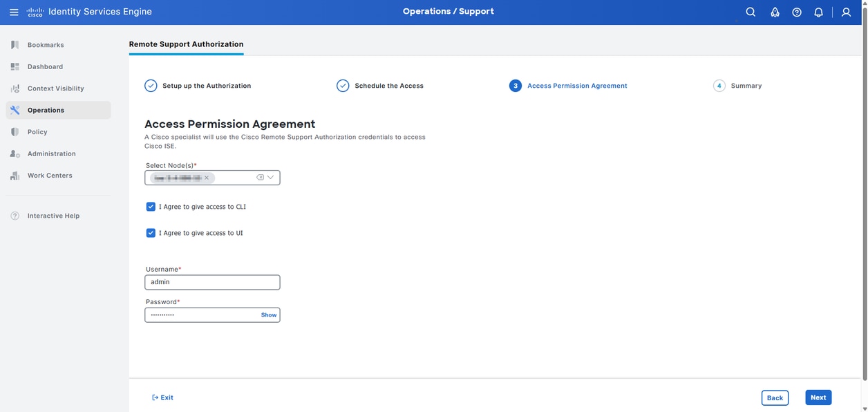The width and height of the screenshot is (868, 412).
Task: Expand the Select Node(s) dropdown
Action: (x=269, y=176)
